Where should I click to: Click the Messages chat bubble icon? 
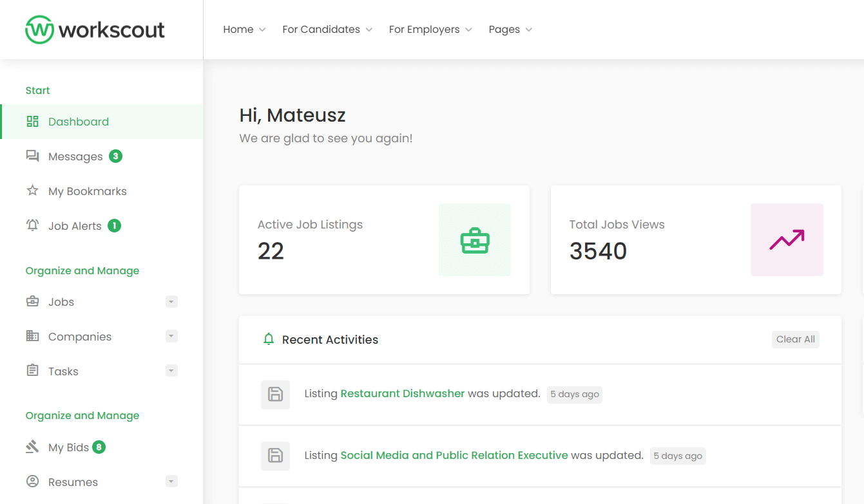tap(32, 156)
